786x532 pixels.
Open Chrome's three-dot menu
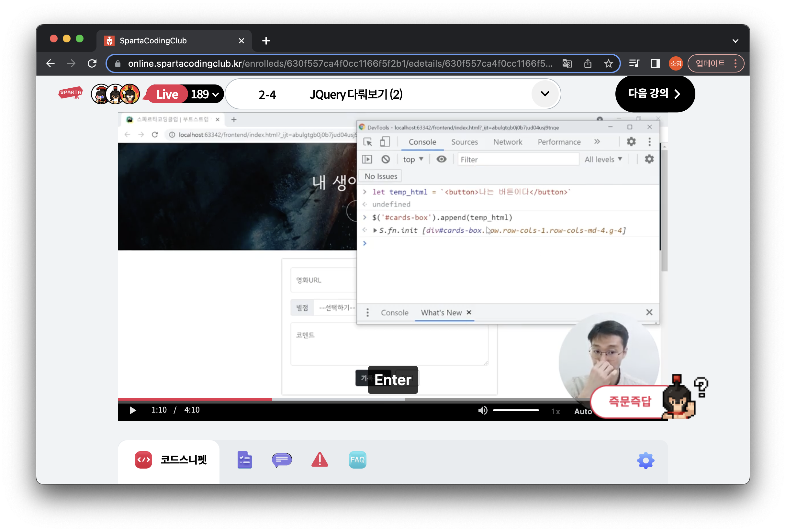pyautogui.click(x=735, y=63)
